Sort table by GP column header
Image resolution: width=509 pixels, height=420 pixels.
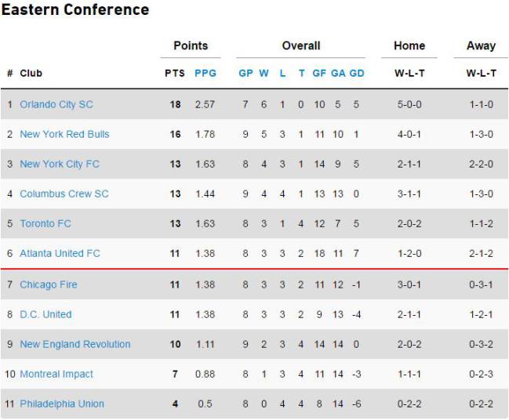[245, 74]
